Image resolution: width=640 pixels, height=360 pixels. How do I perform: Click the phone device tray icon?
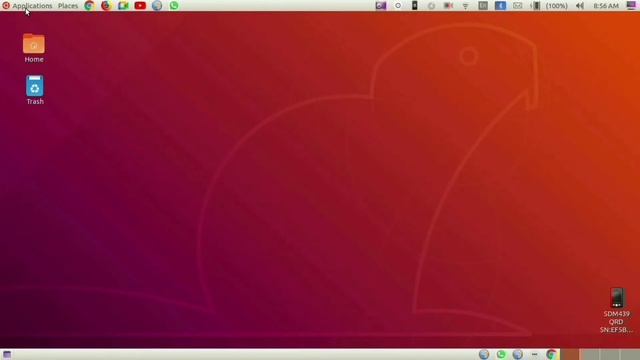[414, 6]
